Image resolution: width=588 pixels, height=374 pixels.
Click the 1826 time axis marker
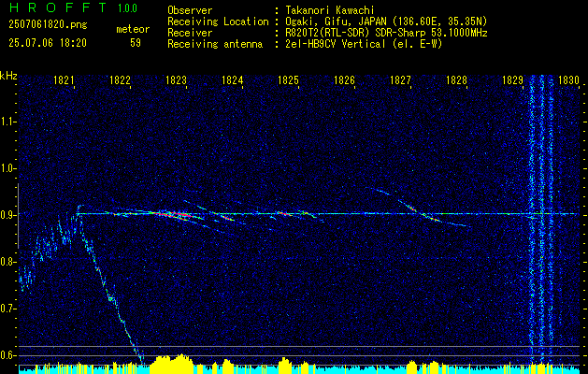(344, 79)
